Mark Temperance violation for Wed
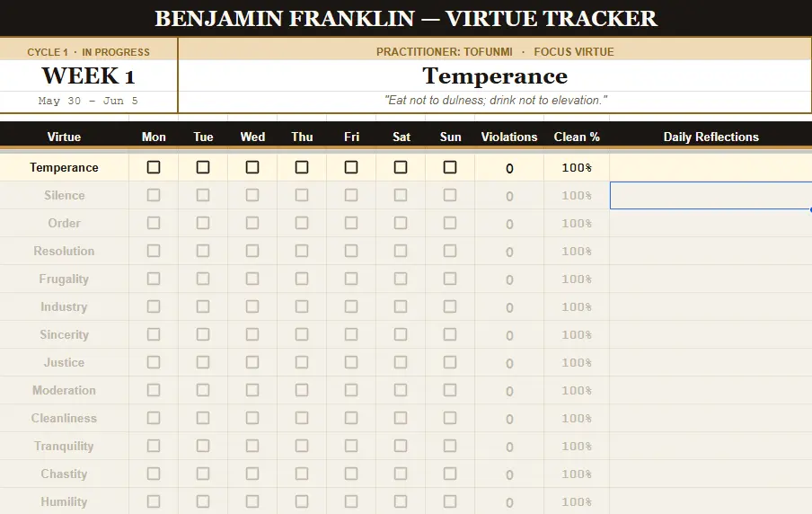Image resolution: width=812 pixels, height=514 pixels. 252,167
